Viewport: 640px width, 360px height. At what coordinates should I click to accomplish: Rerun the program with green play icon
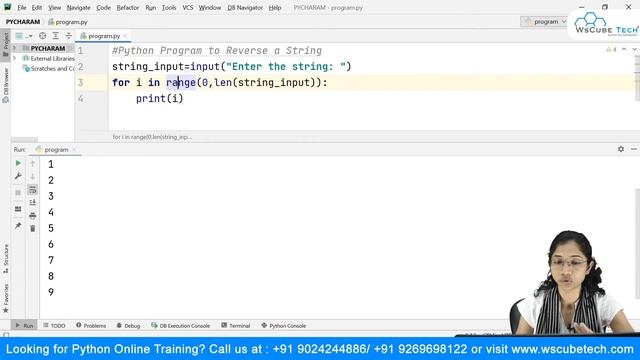18,163
